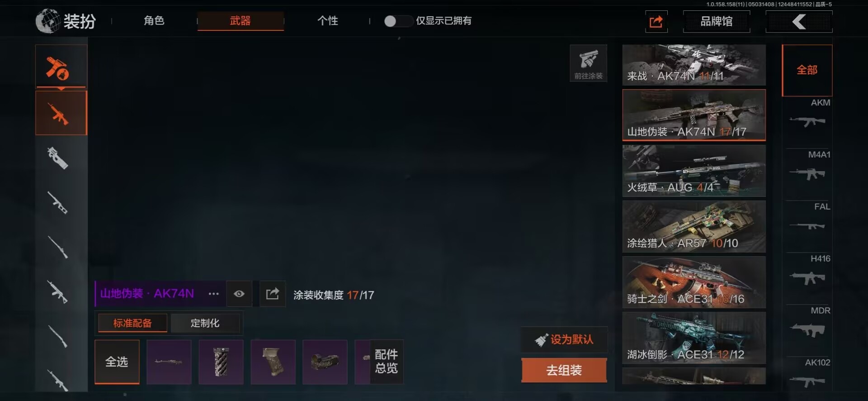The width and height of the screenshot is (868, 401).
Task: Open the share icon in top bar
Action: click(x=656, y=21)
